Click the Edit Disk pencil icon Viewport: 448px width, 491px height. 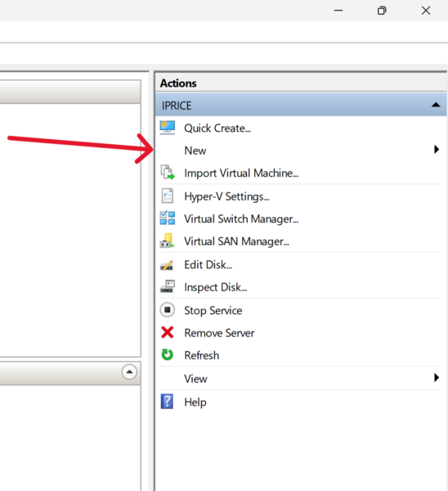(167, 265)
